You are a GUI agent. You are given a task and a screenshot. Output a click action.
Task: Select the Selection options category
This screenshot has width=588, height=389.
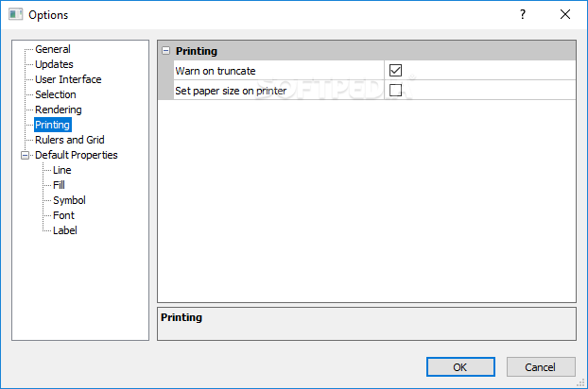pos(56,94)
